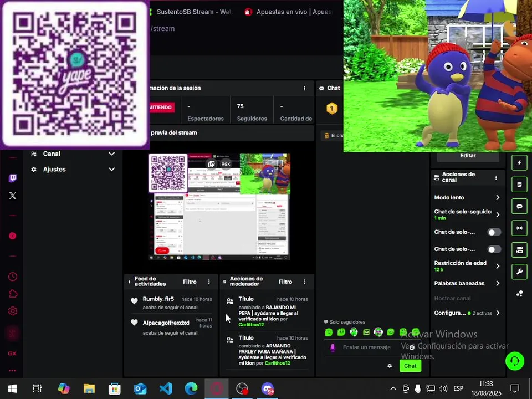The height and width of the screenshot is (399, 532).
Task: Open Windows notification center icon
Action: (515, 388)
